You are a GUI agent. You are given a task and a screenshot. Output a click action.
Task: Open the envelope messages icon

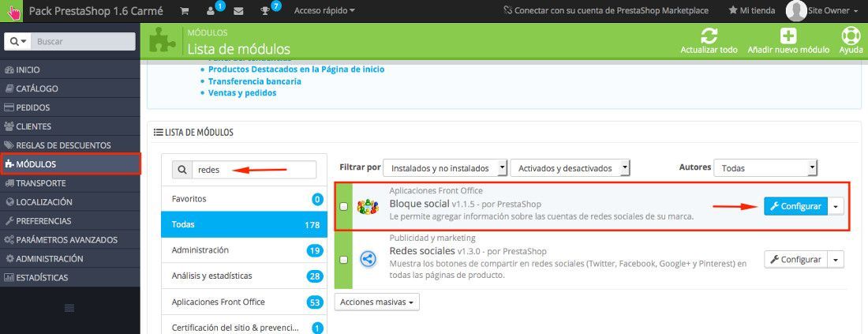(x=238, y=11)
